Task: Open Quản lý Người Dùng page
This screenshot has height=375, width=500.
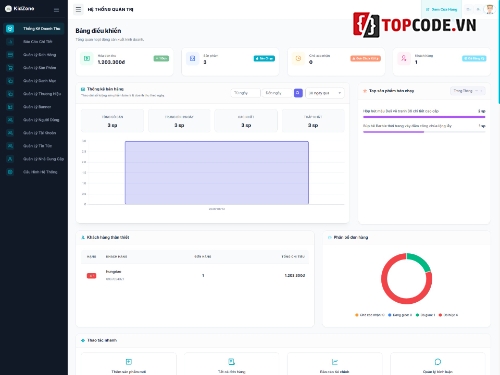Action: coord(34,120)
